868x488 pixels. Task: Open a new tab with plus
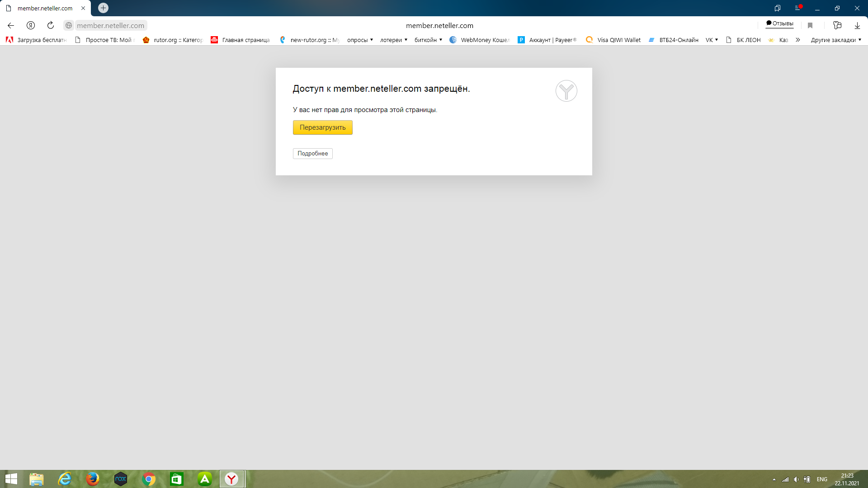[x=103, y=8]
